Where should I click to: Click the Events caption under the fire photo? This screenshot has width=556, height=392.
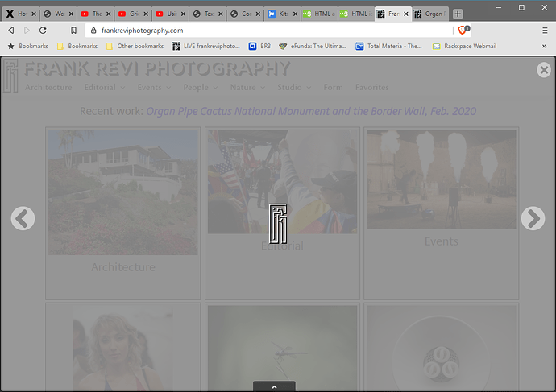442,241
